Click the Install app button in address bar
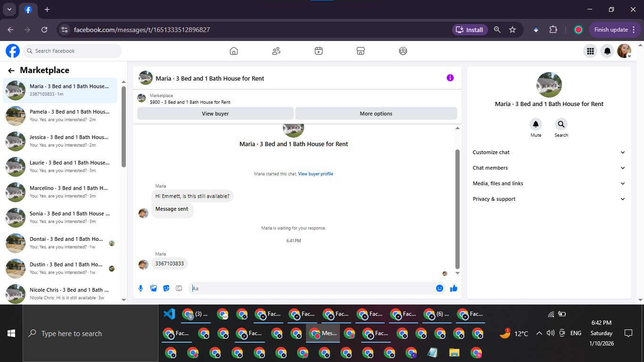Screen dimensions: 644x362 coord(470,30)
